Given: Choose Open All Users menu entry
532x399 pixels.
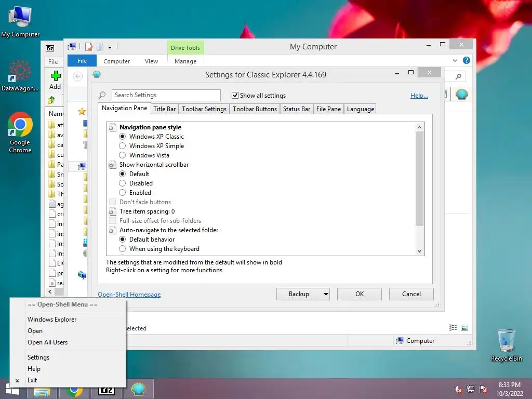Looking at the screenshot, I should coord(47,342).
